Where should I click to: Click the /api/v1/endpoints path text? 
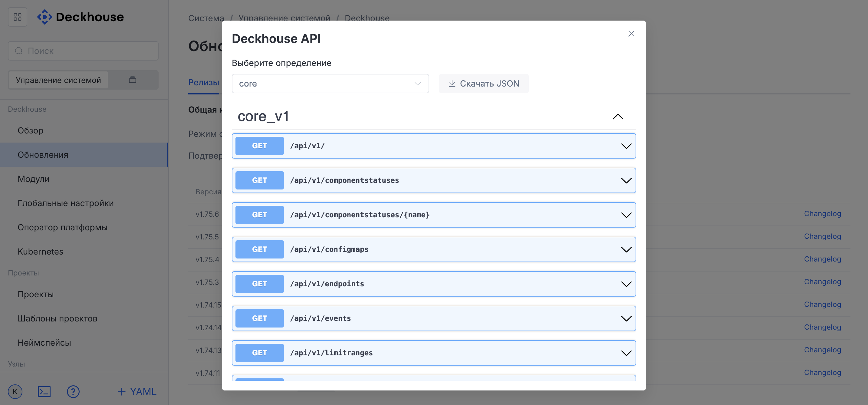pos(327,284)
